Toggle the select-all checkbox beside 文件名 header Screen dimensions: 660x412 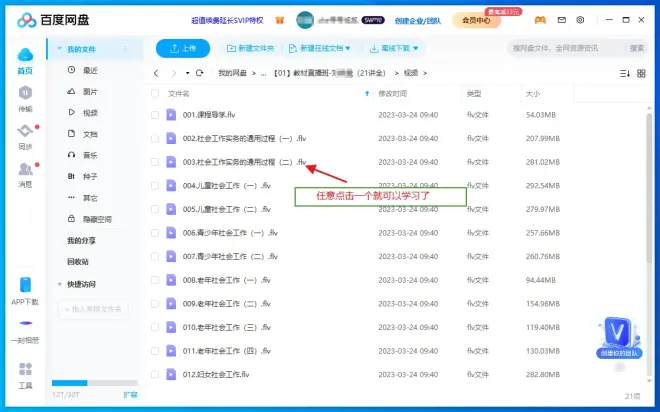pyautogui.click(x=156, y=93)
